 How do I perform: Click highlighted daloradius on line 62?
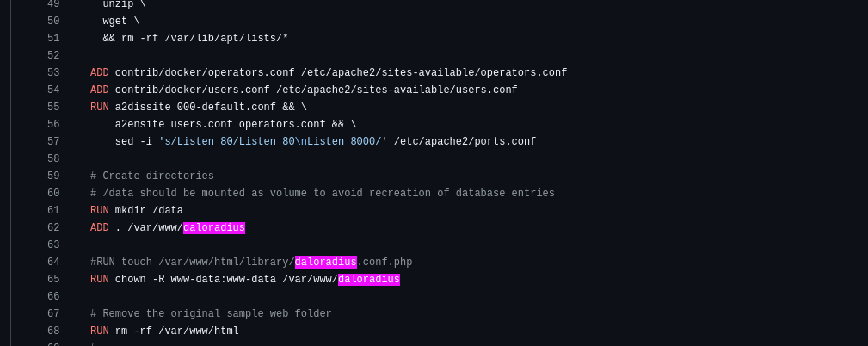tap(214, 227)
